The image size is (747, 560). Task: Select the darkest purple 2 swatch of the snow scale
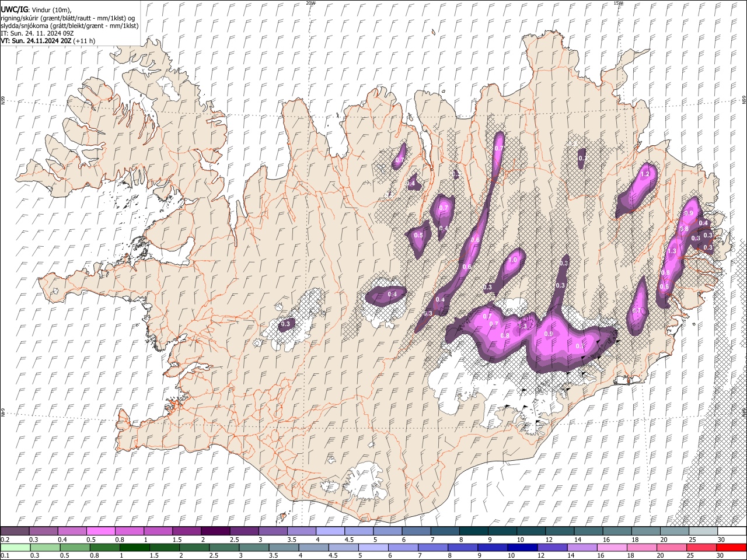click(x=215, y=531)
